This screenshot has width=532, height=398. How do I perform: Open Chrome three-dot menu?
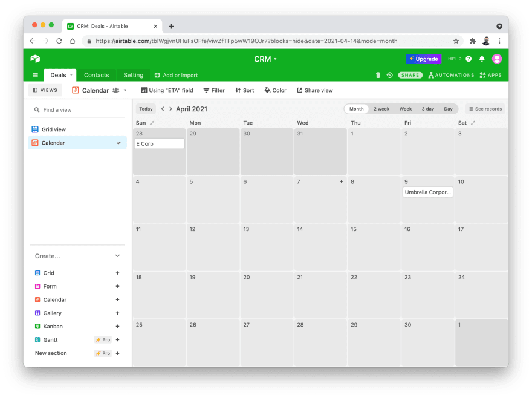pos(499,41)
